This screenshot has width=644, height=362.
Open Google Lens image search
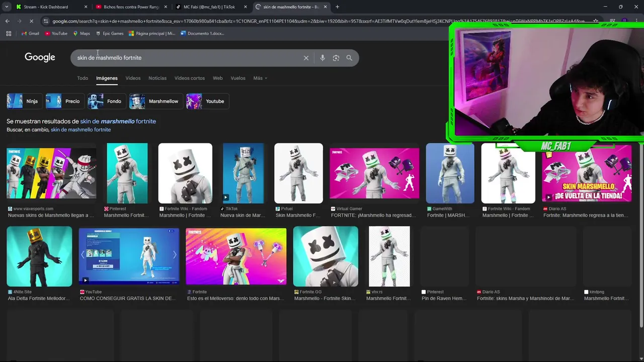tap(336, 58)
